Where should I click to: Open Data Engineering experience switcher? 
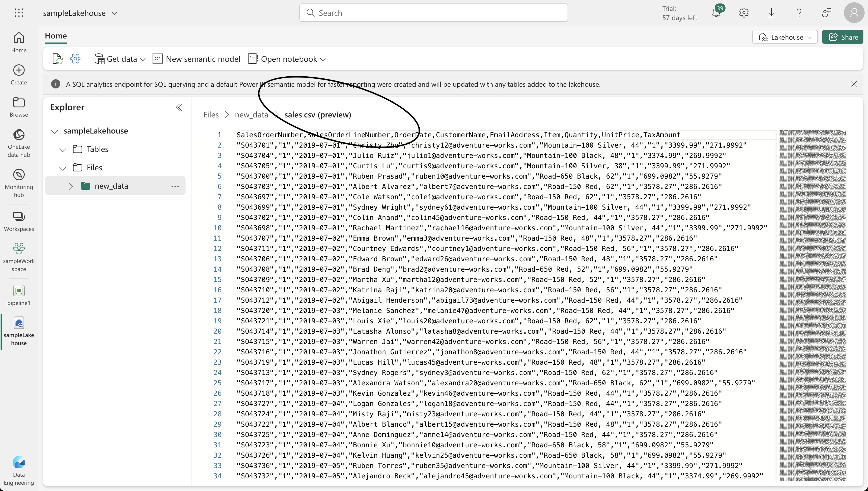[19, 471]
